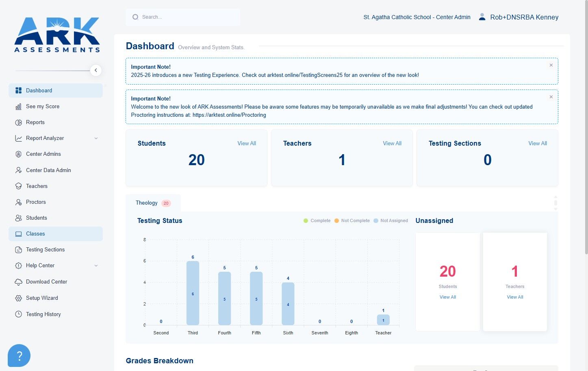Click View All under unassigned Teachers
Image resolution: width=588 pixels, height=371 pixels.
pyautogui.click(x=515, y=297)
